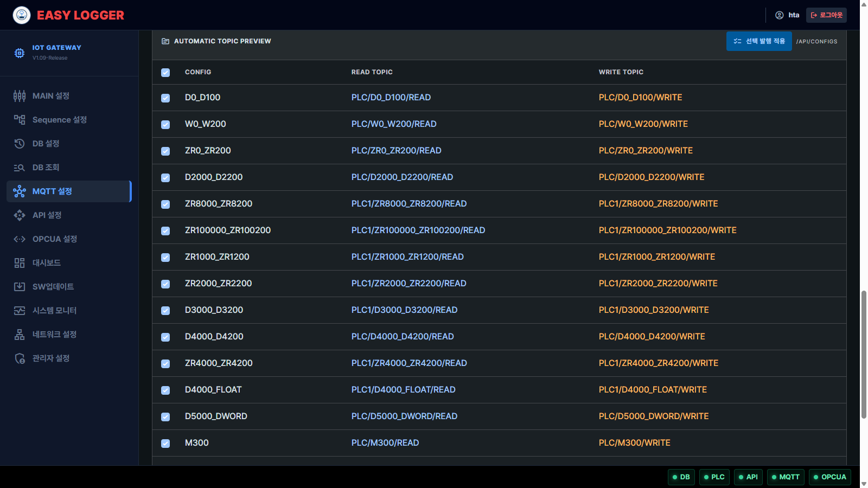868x488 pixels.
Task: Click the DB 조회 search-list icon
Action: tap(20, 168)
